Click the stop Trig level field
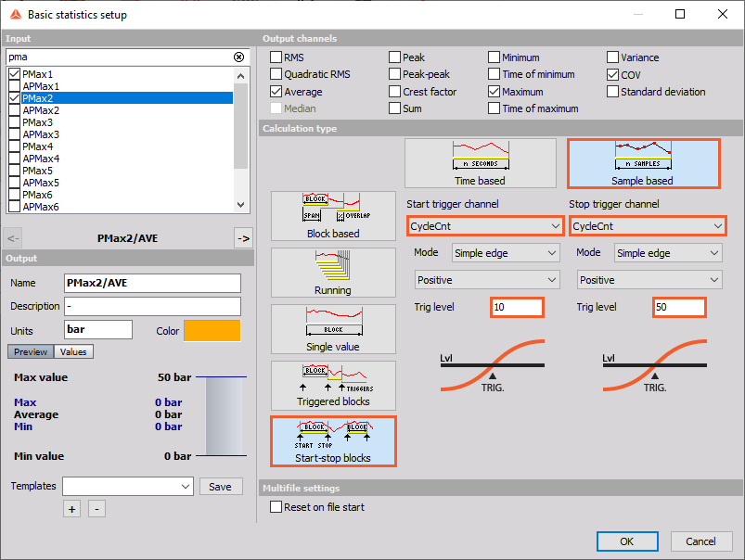The height and width of the screenshot is (560, 745). (679, 307)
